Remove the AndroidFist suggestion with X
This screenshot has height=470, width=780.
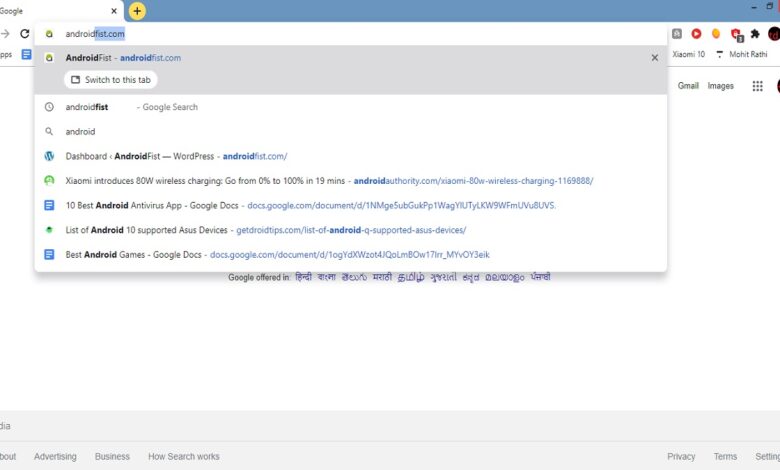(655, 58)
